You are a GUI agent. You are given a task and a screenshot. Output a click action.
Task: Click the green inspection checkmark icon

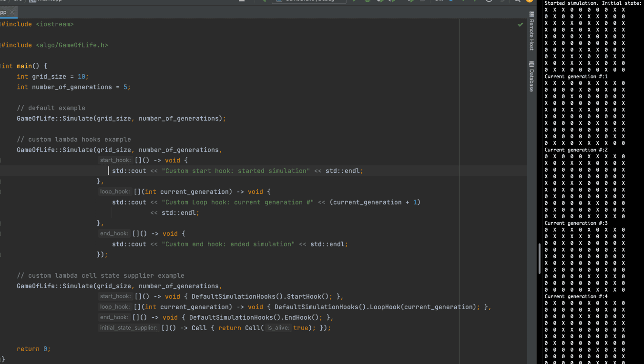520,24
